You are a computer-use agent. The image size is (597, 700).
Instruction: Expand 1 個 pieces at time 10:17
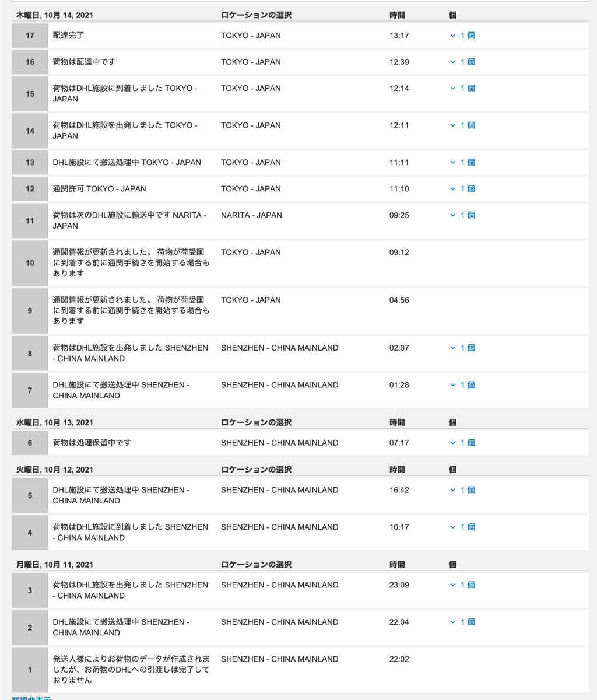(462, 527)
